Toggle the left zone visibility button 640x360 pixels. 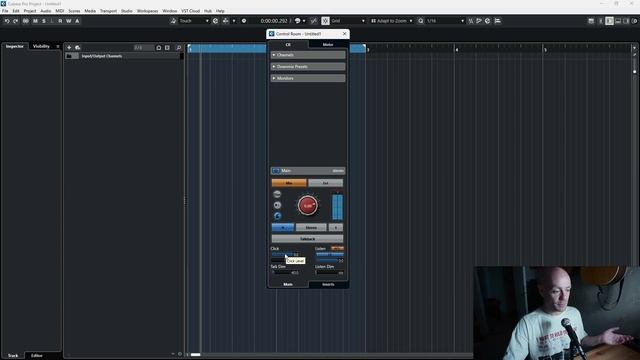(x=609, y=21)
